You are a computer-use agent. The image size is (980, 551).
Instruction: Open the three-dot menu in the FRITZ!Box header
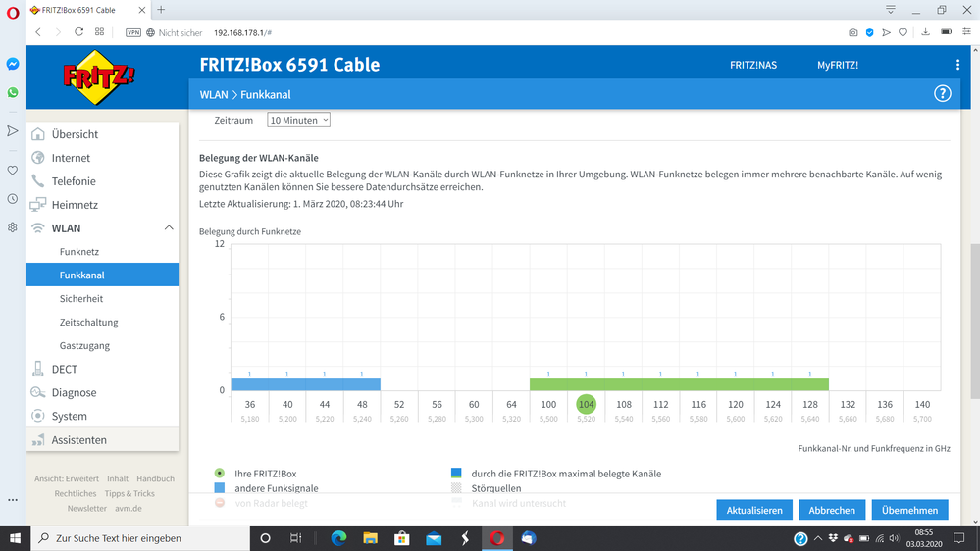pos(957,65)
